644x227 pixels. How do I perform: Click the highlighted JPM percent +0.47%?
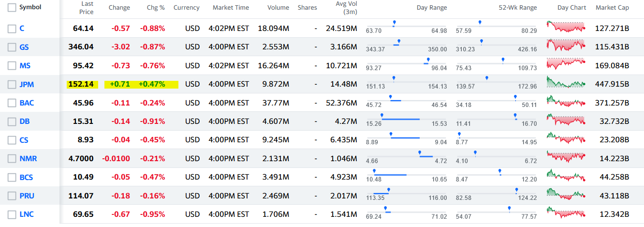[152, 85]
